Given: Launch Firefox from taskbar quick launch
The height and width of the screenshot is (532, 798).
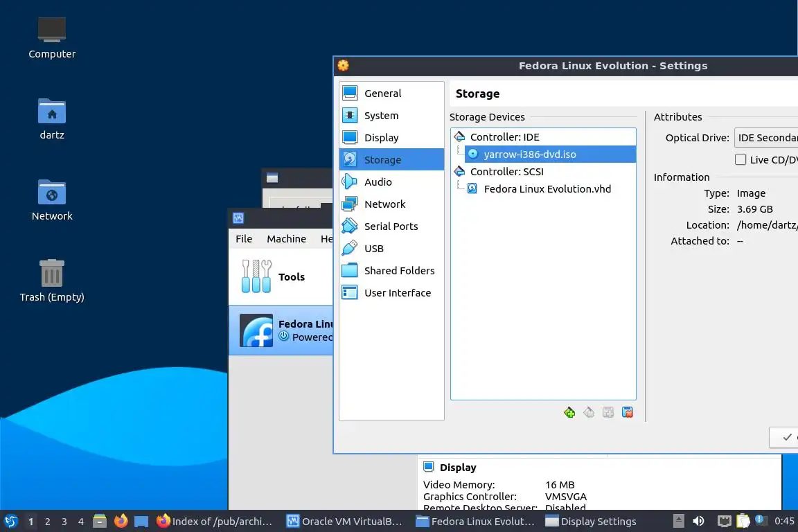Looking at the screenshot, I should [x=121, y=521].
